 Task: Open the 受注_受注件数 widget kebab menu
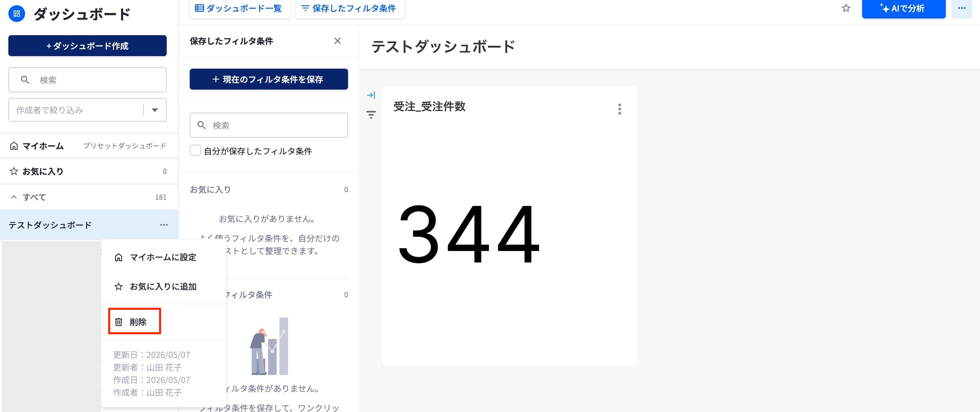(619, 109)
